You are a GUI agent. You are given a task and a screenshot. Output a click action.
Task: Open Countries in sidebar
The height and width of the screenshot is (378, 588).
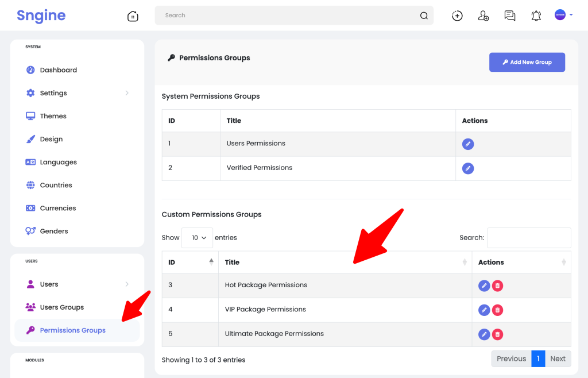[56, 185]
